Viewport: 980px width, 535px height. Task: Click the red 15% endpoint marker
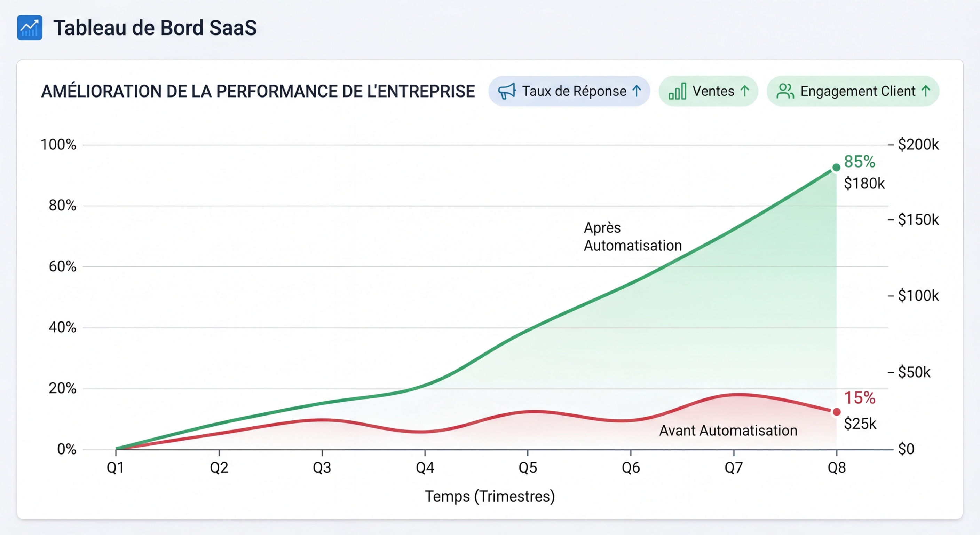tap(837, 412)
